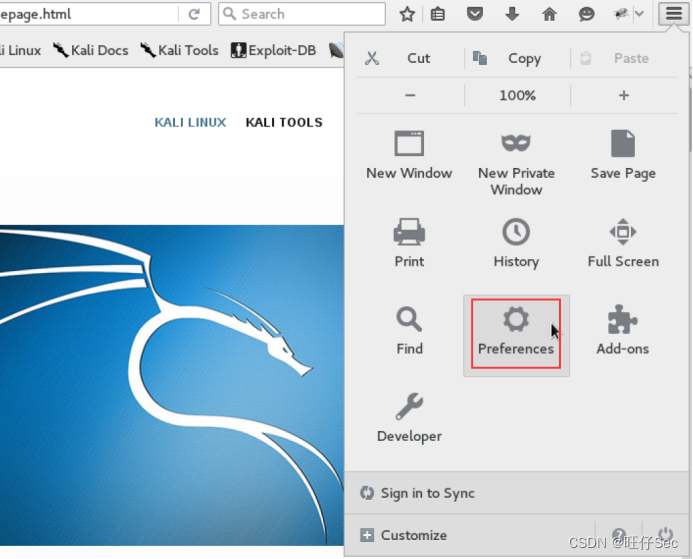This screenshot has width=693, height=559.
Task: Open the help question mark icon
Action: (619, 535)
